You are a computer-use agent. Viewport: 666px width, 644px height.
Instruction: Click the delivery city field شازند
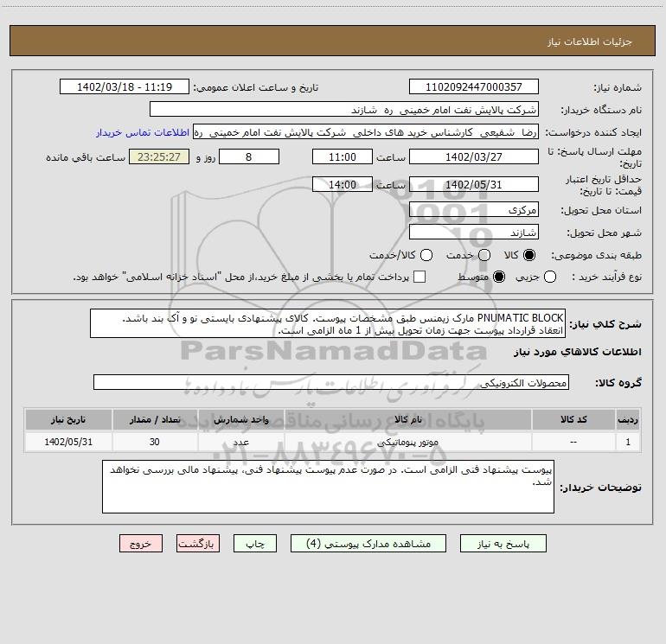coord(474,233)
